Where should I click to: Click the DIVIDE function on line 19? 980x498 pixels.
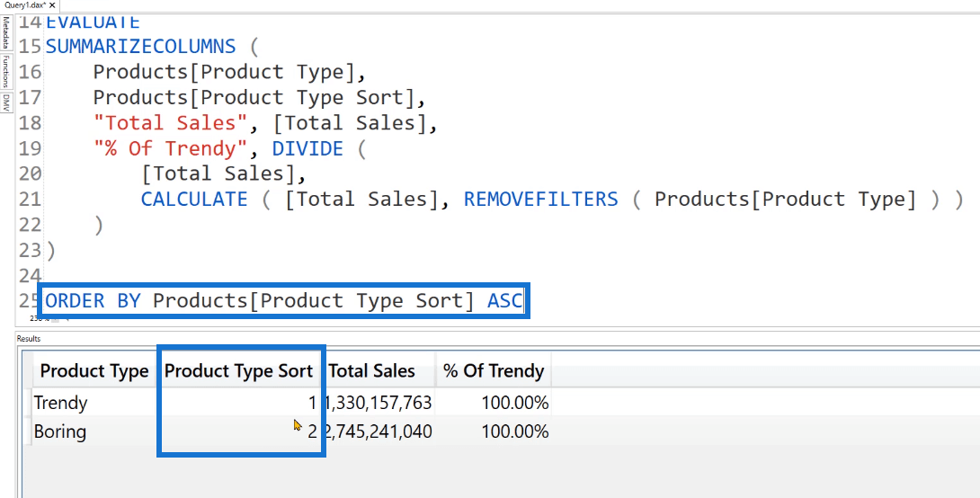[x=307, y=148]
